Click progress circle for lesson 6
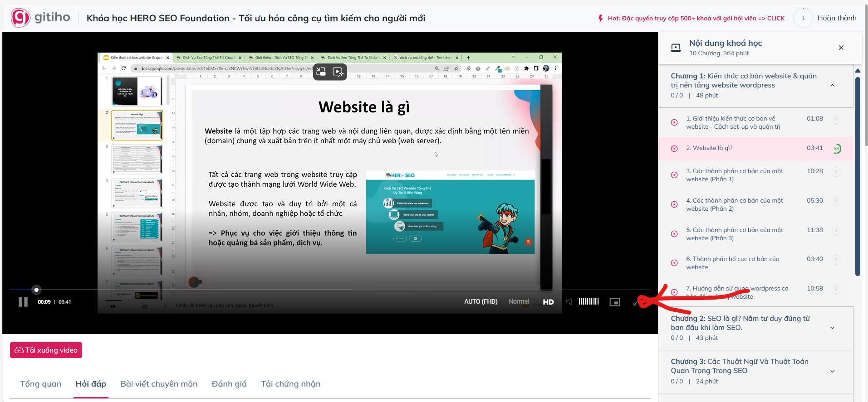This screenshot has height=402, width=868. [x=836, y=260]
